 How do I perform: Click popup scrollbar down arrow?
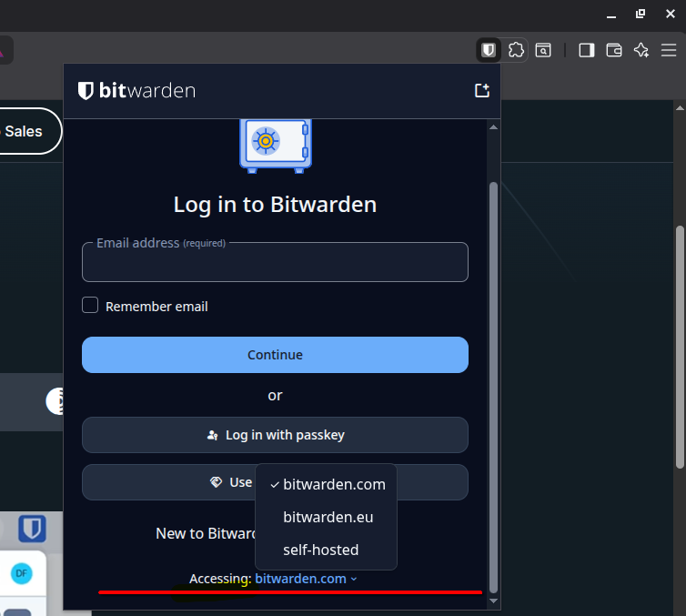(493, 601)
